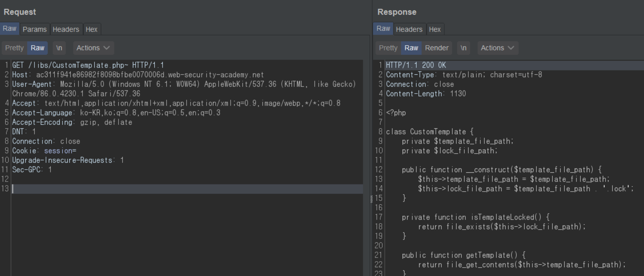644x276 pixels.
Task: Expand the Request Actions dropdown
Action: click(93, 48)
